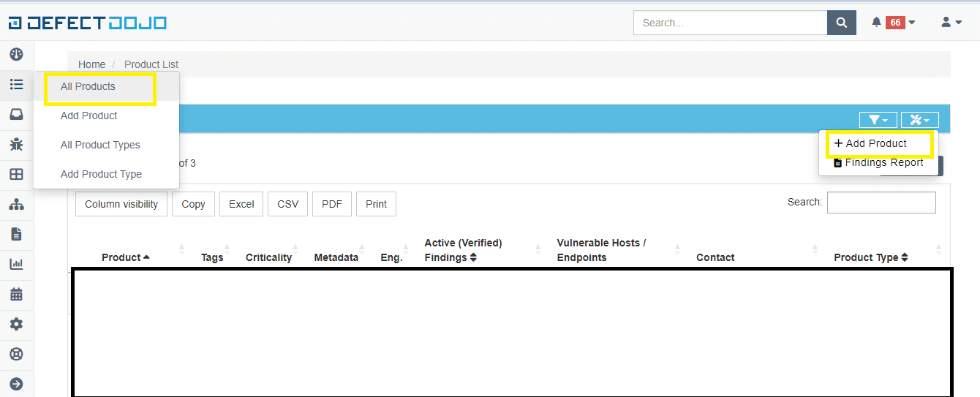
Task: Select Findings Report in the wrench dropdown
Action: pos(878,163)
